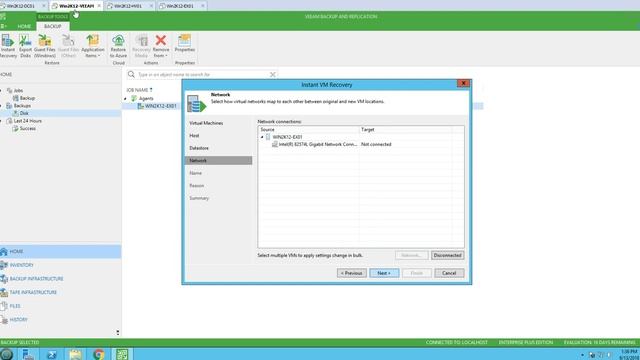Viewport: 640px width, 360px height.
Task: Select the BACKUP ribbon tab
Action: (53, 26)
